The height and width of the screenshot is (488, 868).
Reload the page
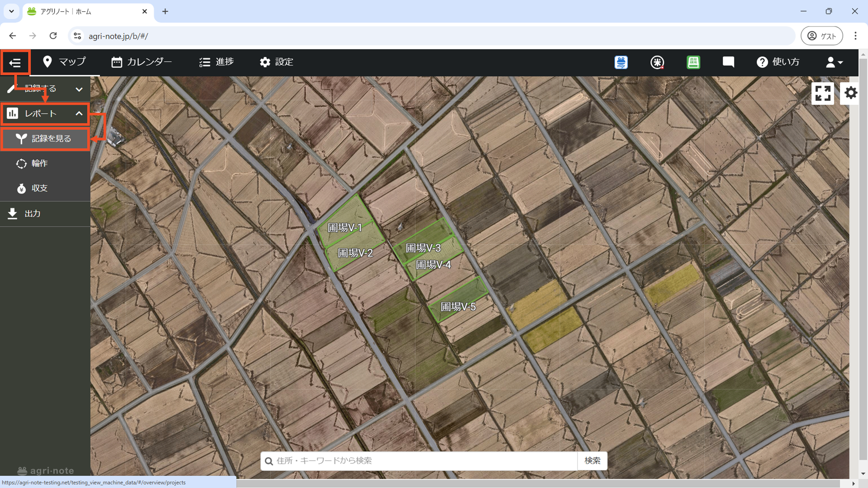click(x=53, y=36)
